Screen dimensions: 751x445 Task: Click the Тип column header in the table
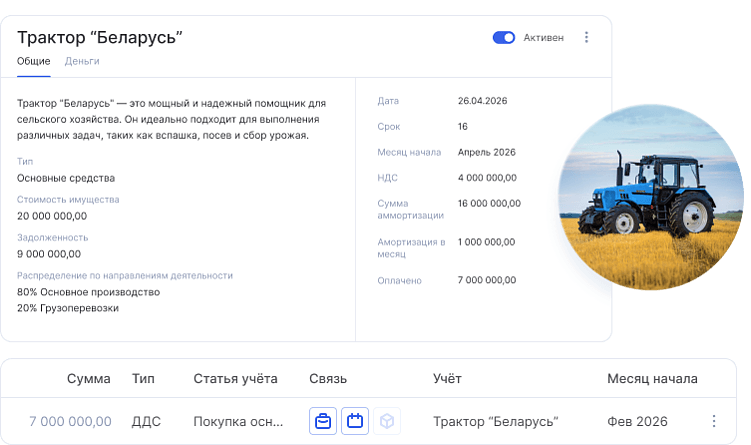pyautogui.click(x=143, y=378)
